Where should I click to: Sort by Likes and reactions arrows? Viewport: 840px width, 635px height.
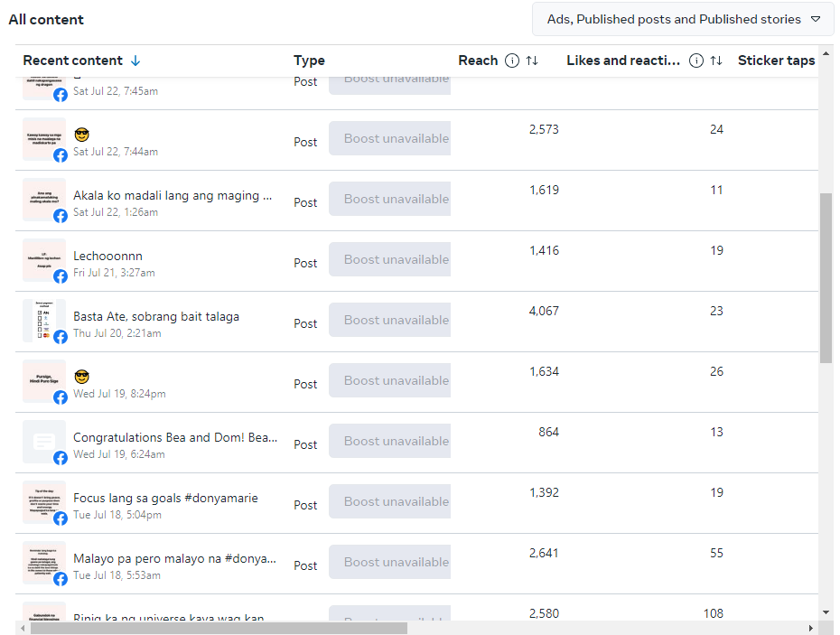[716, 61]
